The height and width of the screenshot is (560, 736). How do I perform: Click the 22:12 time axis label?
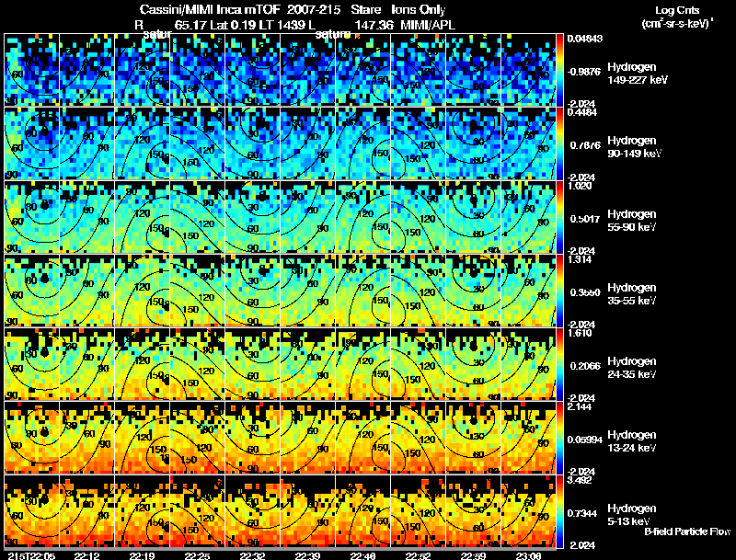pos(86,555)
